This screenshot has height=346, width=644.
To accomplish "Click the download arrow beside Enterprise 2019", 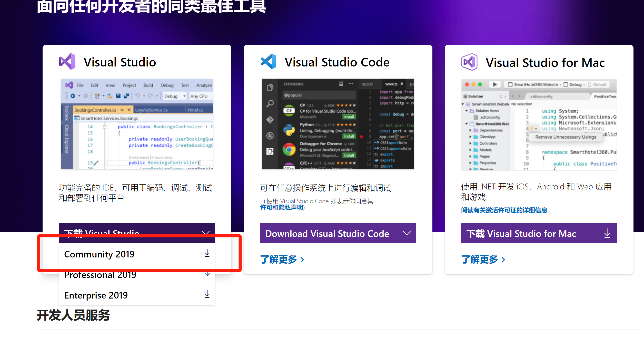I will pyautogui.click(x=207, y=294).
